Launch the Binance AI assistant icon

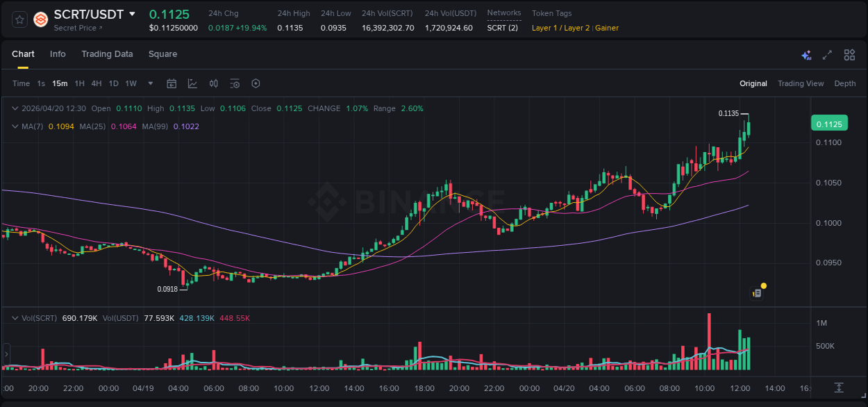click(806, 54)
